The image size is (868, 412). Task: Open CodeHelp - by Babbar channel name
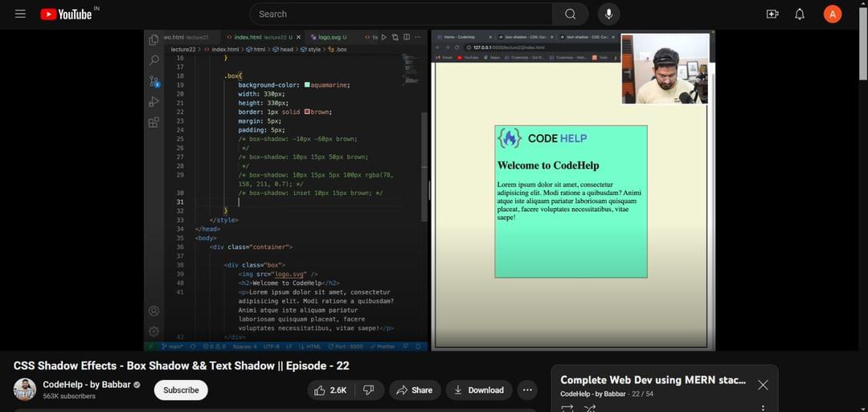pyautogui.click(x=87, y=385)
